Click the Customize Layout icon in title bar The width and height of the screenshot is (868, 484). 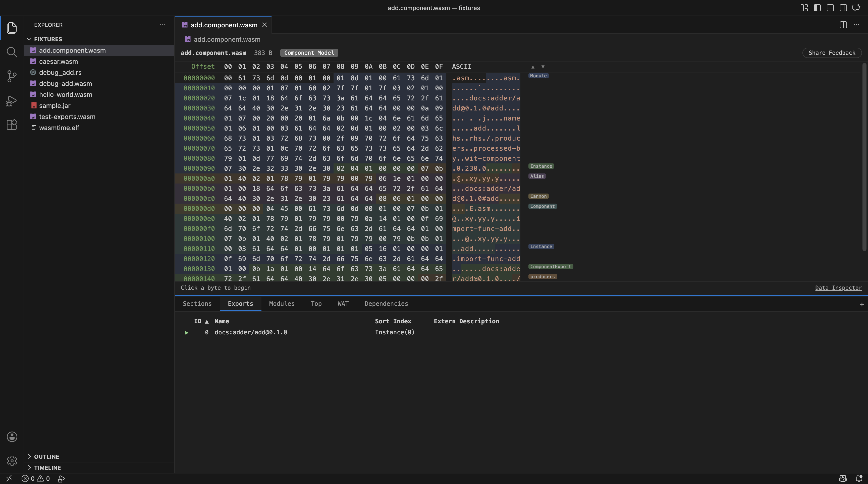804,8
